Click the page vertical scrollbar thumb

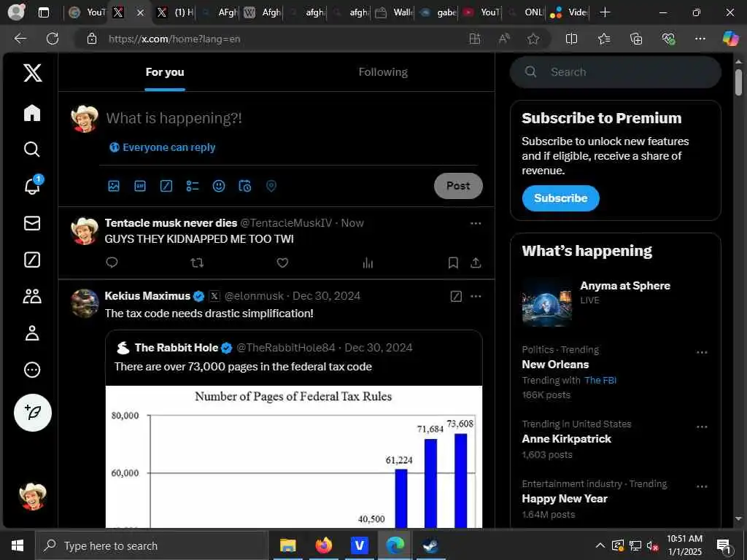click(738, 82)
